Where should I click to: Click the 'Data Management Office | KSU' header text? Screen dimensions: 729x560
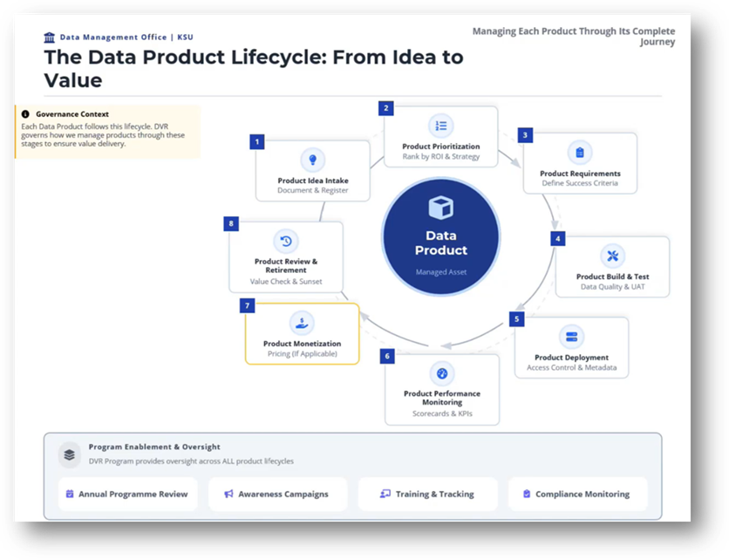(126, 38)
